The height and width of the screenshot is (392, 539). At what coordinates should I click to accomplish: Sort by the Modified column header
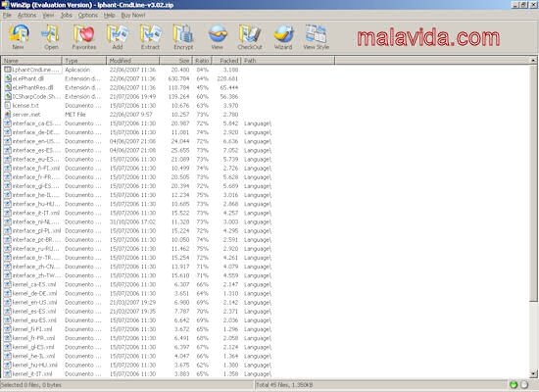(x=133, y=61)
